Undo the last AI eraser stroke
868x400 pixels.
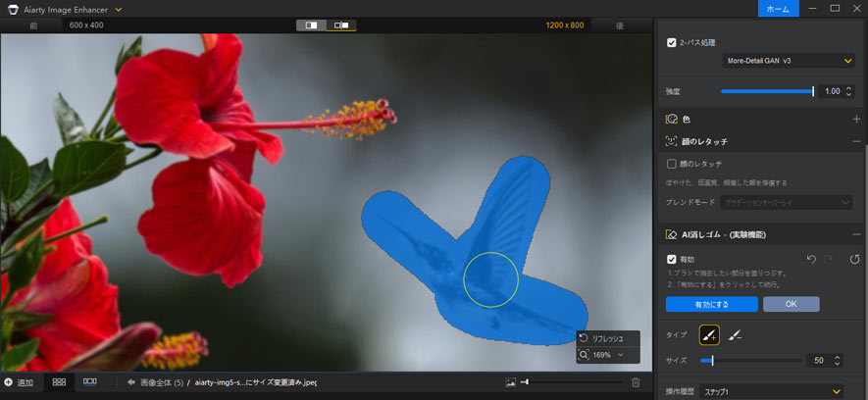811,259
